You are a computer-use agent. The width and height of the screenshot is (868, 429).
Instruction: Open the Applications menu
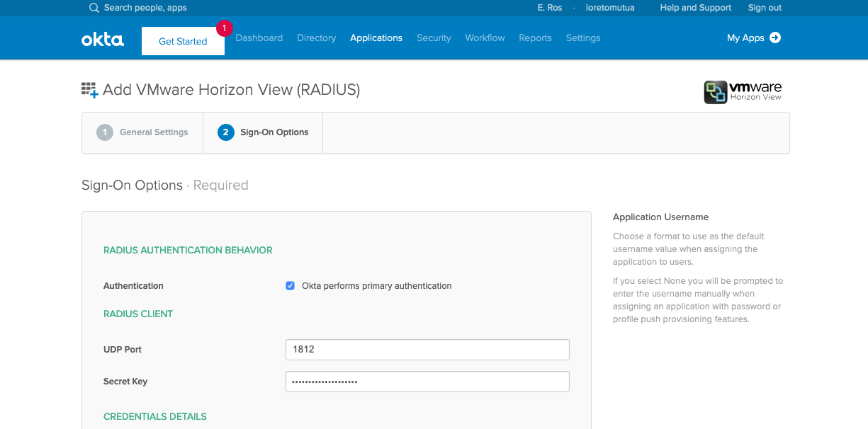(x=376, y=38)
